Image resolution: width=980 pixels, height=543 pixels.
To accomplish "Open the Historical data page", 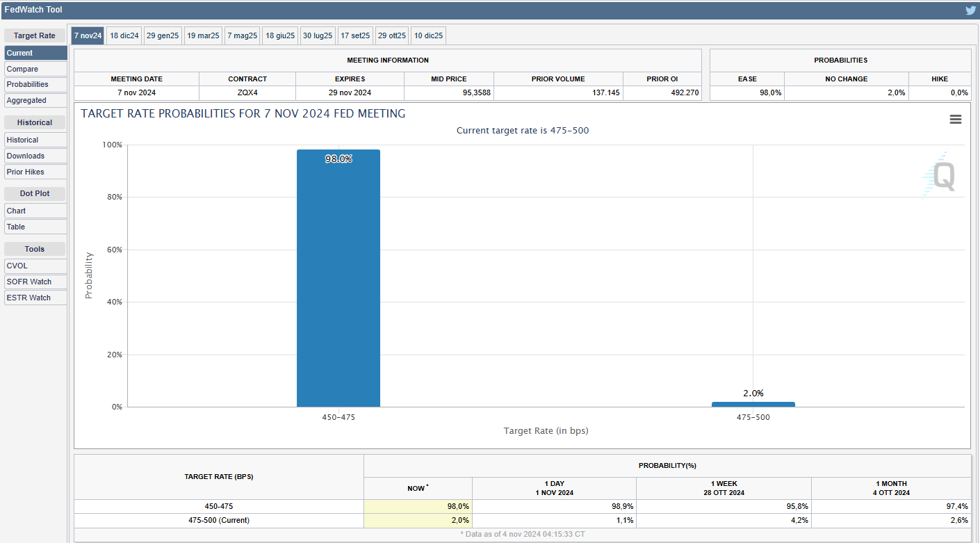I will click(x=35, y=140).
